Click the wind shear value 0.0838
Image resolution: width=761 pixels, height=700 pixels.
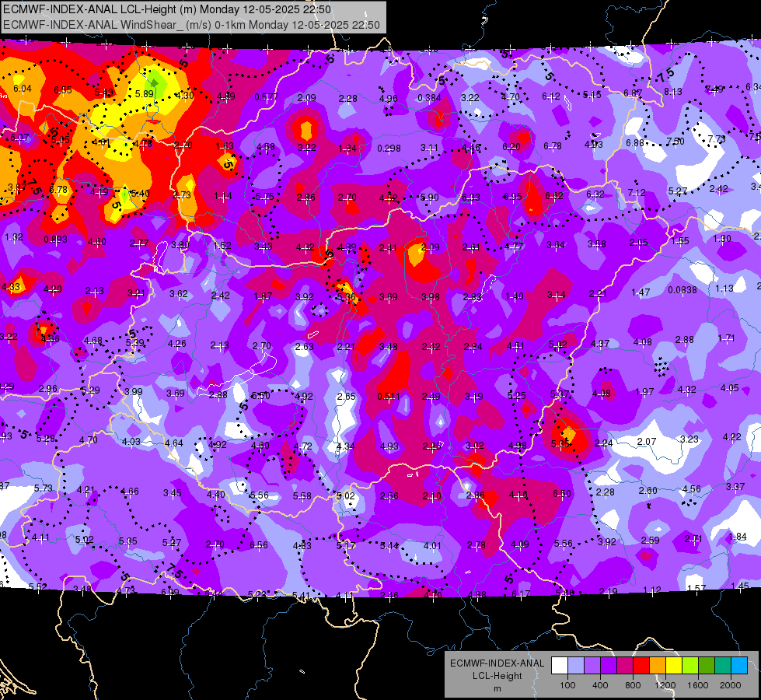point(682,289)
